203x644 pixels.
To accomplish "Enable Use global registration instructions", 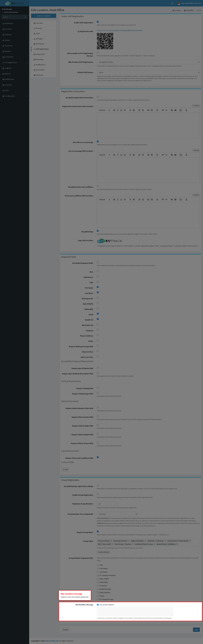I will 98,97.
